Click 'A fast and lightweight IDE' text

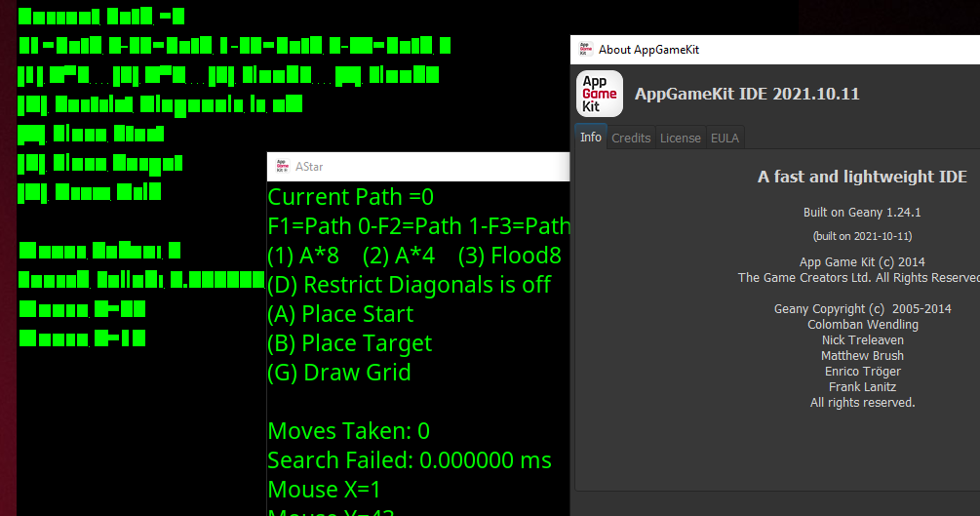click(862, 177)
